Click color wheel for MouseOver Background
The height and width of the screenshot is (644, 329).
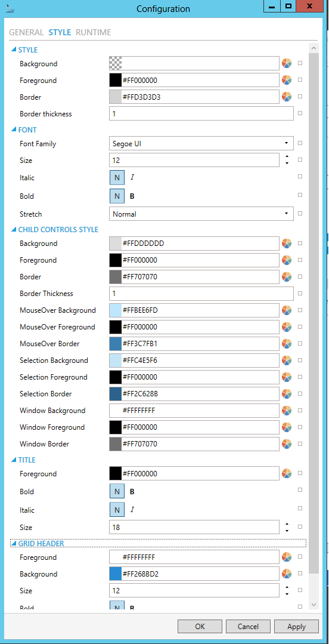(x=286, y=310)
